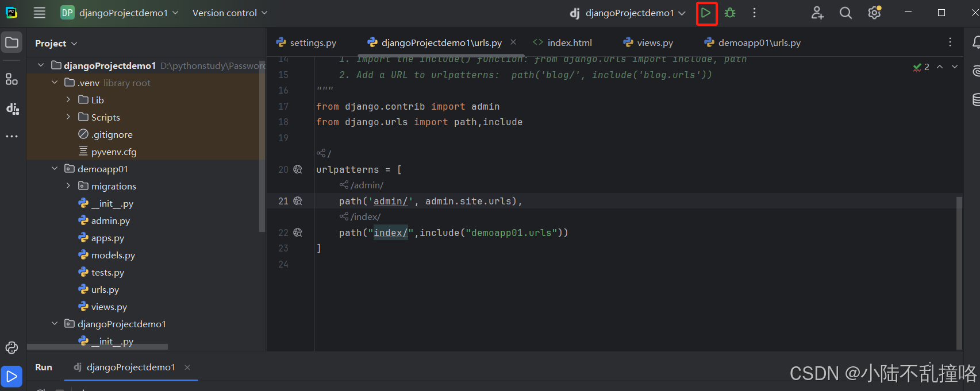Open urls.py under demoapp01
This screenshot has width=980, height=391.
point(105,289)
